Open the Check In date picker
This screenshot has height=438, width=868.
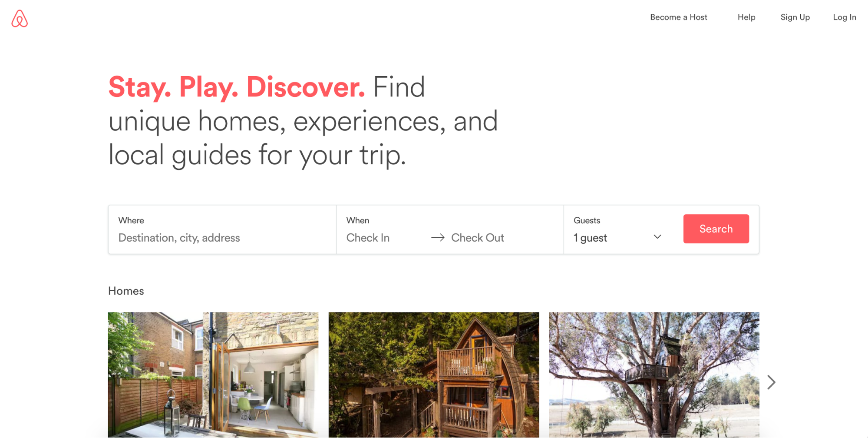(368, 238)
